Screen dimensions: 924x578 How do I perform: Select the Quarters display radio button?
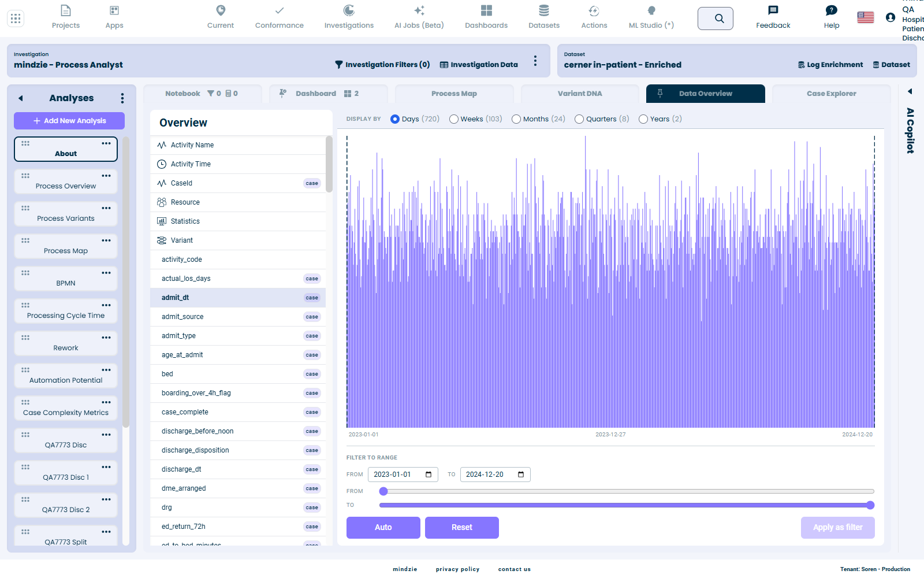click(579, 119)
